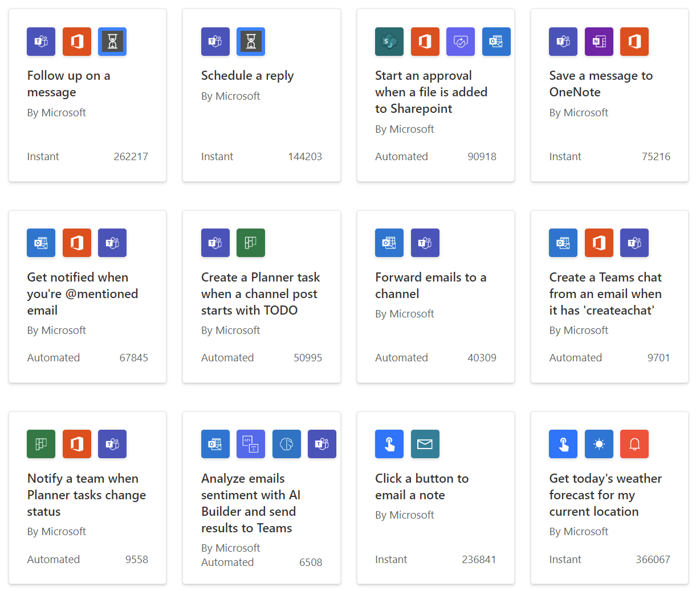Click Office icon in 'Save a message to OneNote' card

click(x=634, y=42)
